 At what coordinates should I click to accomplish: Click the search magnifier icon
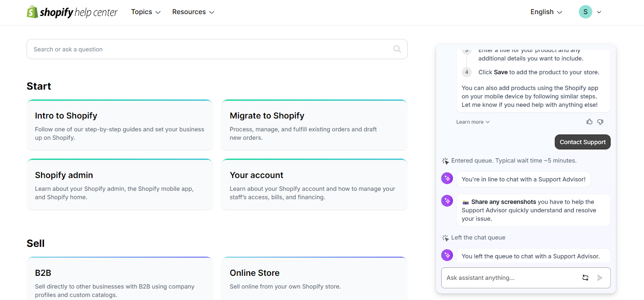pos(397,49)
